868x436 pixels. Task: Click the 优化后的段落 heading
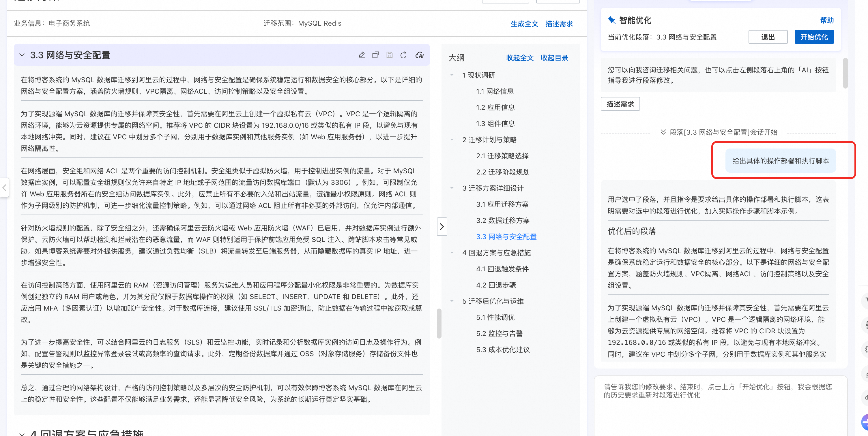point(631,231)
